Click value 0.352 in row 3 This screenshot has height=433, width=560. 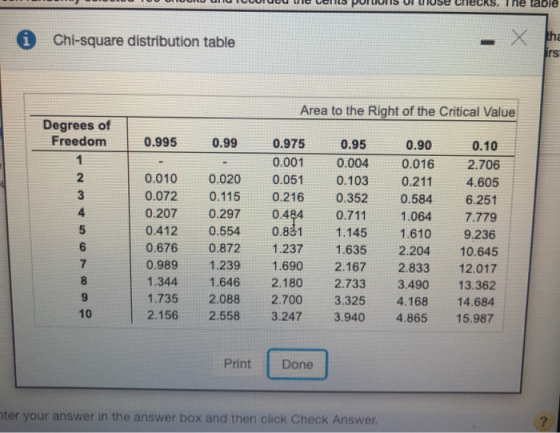tap(352, 198)
